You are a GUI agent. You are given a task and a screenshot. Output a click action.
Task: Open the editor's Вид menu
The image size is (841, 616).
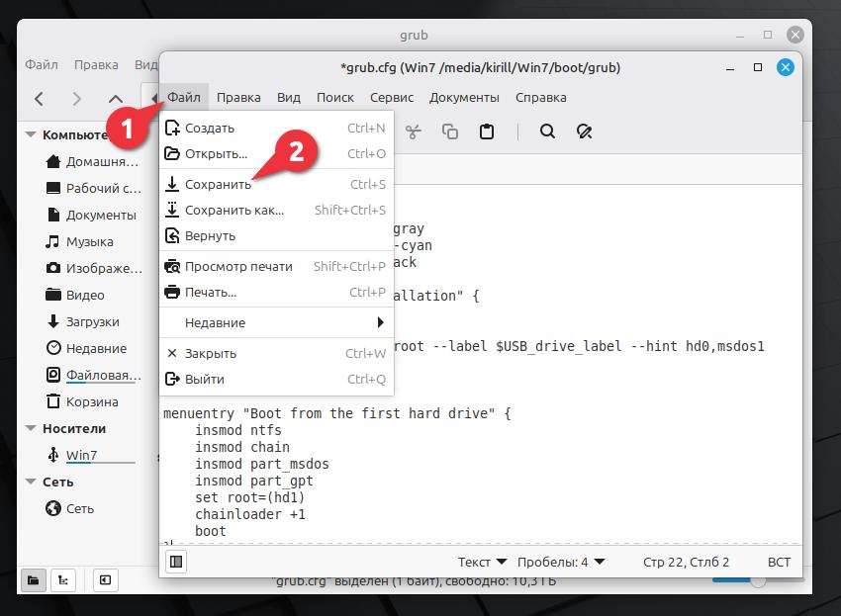pos(289,98)
